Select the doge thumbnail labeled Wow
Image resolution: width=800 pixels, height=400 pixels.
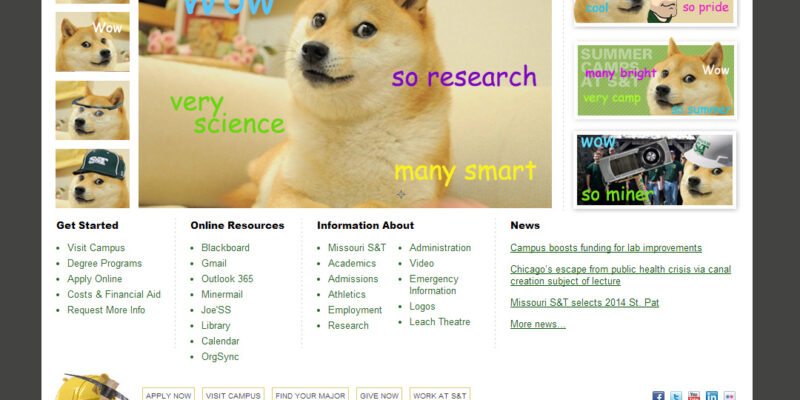pyautogui.click(x=92, y=42)
